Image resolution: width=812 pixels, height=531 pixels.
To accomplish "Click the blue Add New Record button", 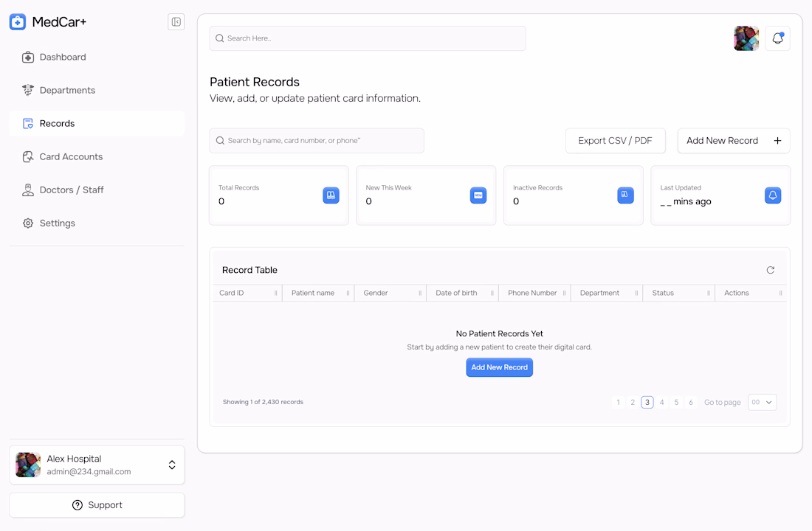I will coord(499,367).
